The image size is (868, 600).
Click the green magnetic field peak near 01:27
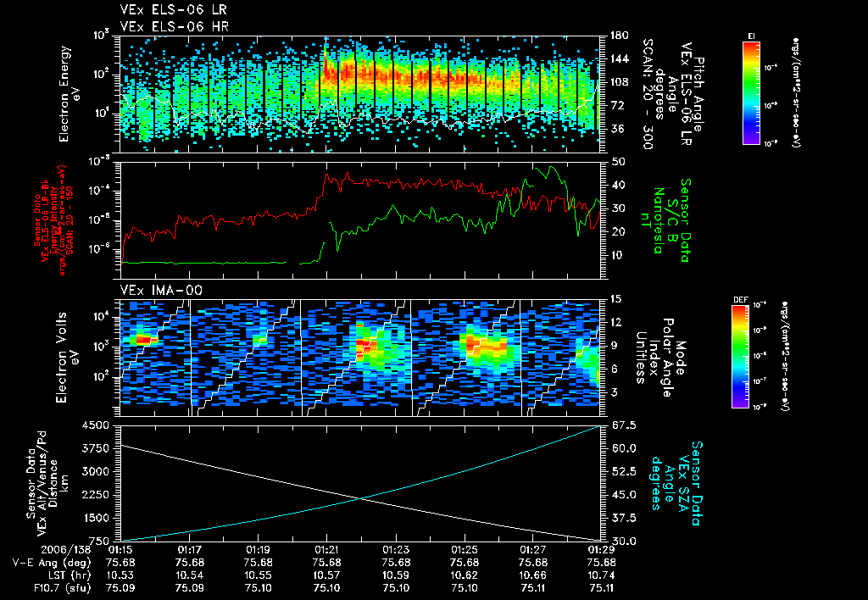[551, 167]
